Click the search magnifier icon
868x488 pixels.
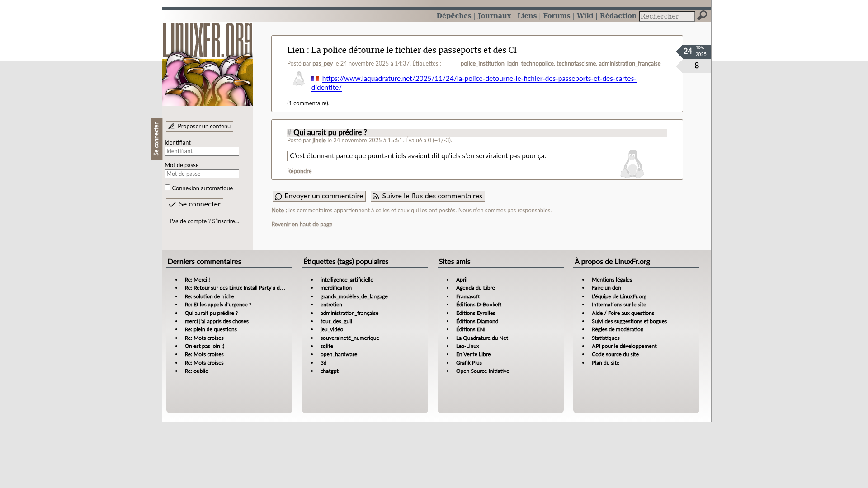702,16
